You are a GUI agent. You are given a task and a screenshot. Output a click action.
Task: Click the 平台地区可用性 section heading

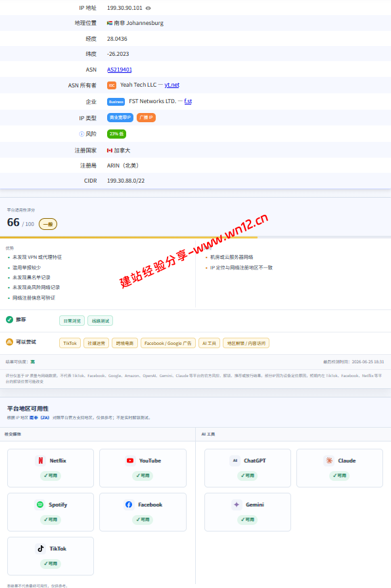pyautogui.click(x=28, y=409)
